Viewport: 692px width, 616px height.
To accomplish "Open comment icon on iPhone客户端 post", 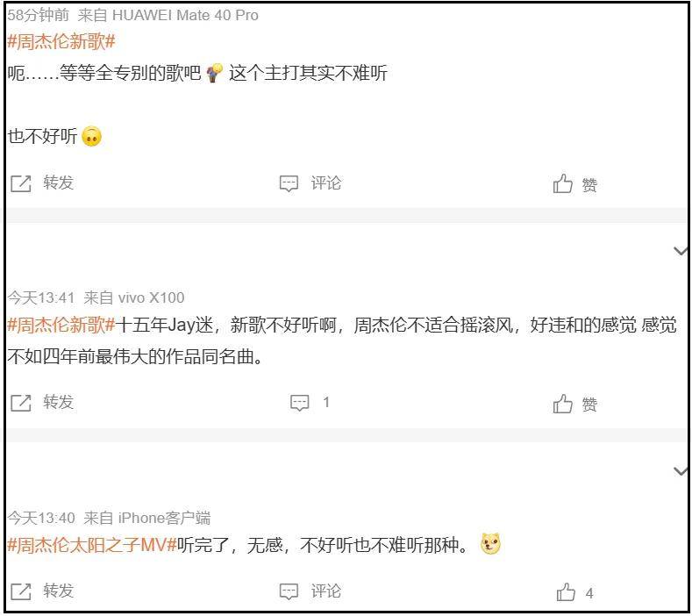I will [289, 591].
